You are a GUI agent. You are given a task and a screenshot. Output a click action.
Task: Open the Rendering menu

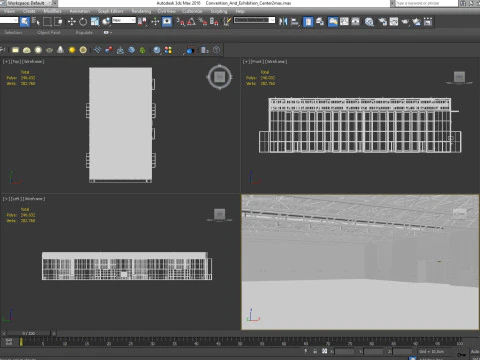141,11
